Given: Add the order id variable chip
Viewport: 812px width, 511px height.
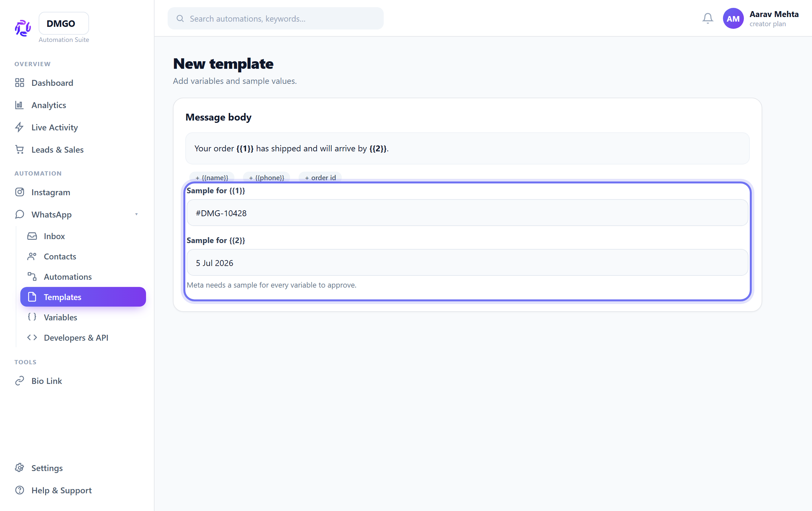Looking at the screenshot, I should (x=320, y=178).
